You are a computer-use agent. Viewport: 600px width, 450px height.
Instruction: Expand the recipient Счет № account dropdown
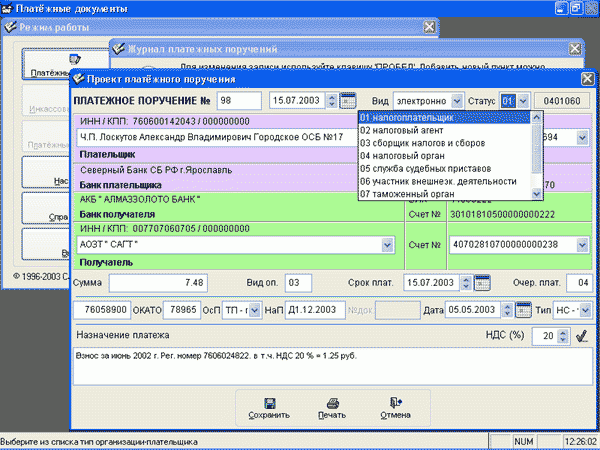[582, 245]
